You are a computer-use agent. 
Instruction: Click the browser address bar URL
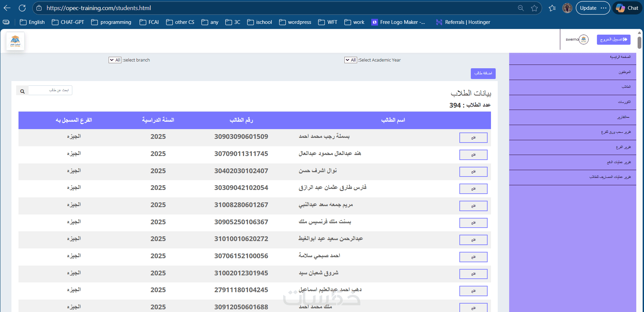click(x=99, y=8)
